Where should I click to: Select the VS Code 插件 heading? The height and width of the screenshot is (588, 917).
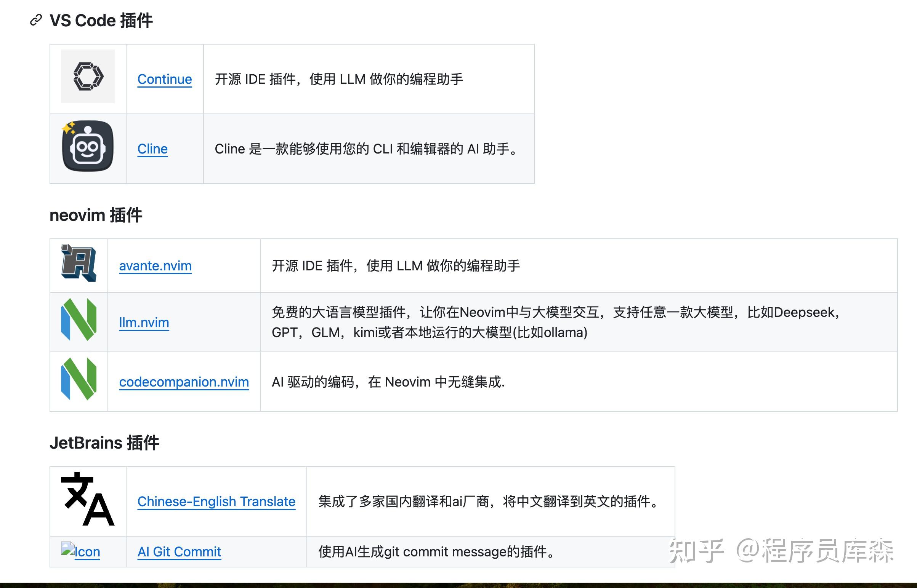(102, 20)
